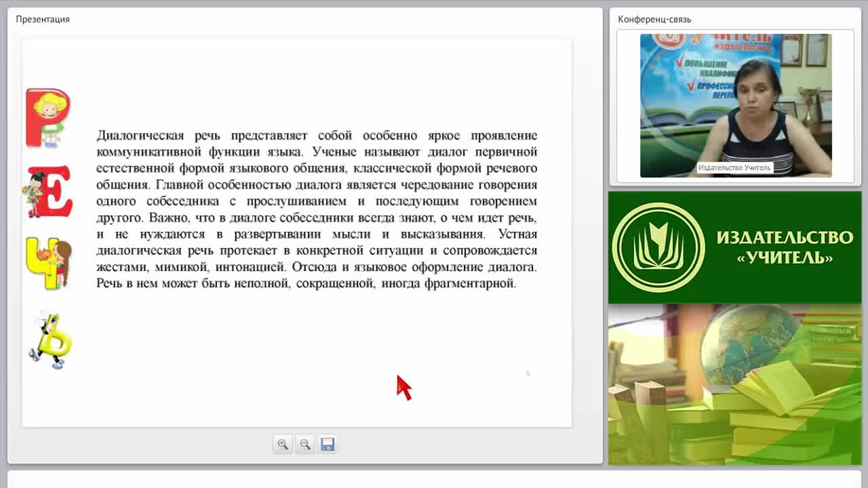Open the speaker's webcam video
Screen dimensions: 868x488
(736, 106)
